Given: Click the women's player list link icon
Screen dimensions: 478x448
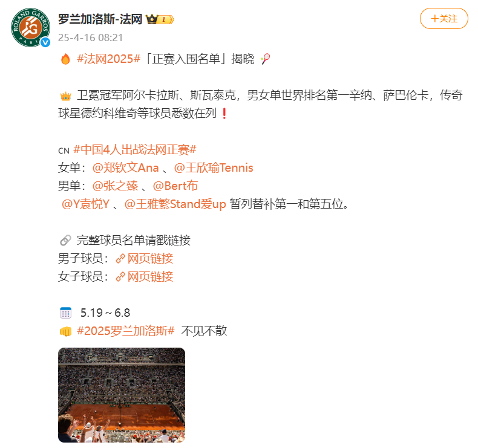Looking at the screenshot, I should pos(120,277).
